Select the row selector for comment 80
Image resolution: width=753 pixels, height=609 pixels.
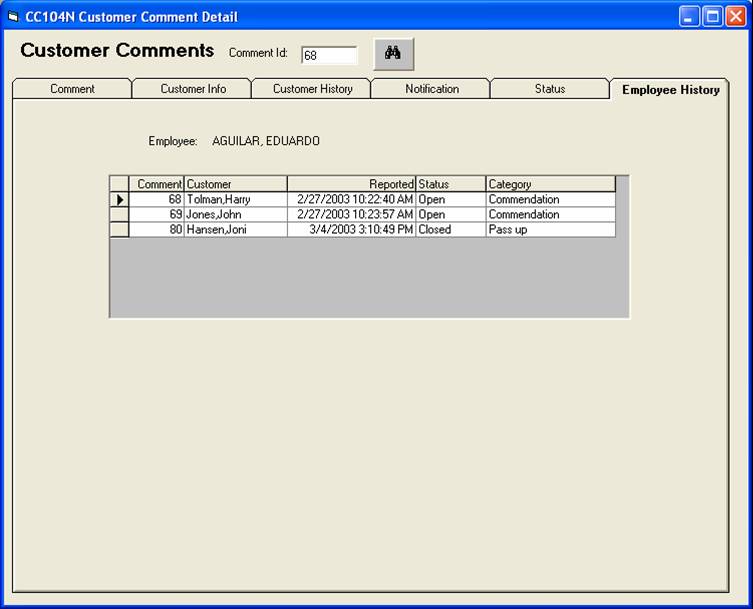tap(119, 230)
